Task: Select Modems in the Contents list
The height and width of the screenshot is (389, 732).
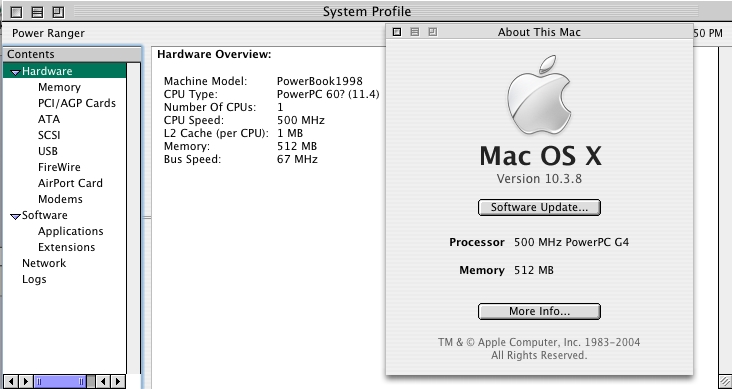Action: (60, 199)
